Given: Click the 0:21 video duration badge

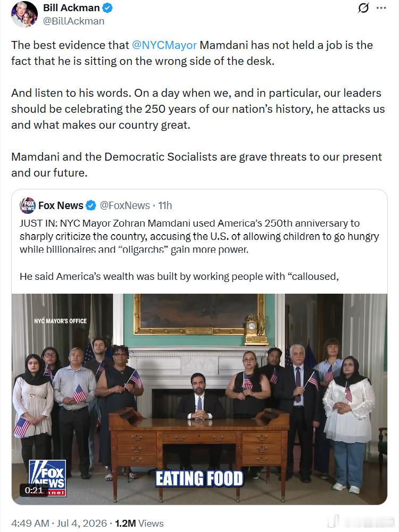Looking at the screenshot, I should pyautogui.click(x=34, y=490).
